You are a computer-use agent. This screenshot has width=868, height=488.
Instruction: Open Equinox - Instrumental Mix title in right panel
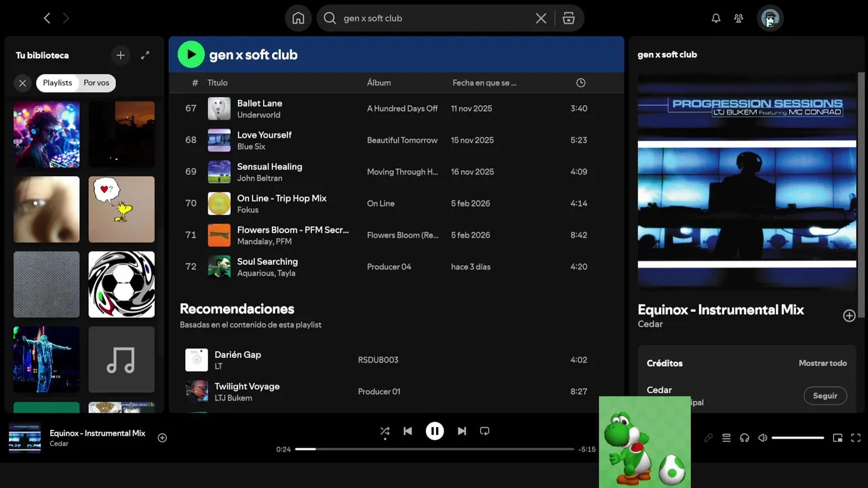click(721, 310)
